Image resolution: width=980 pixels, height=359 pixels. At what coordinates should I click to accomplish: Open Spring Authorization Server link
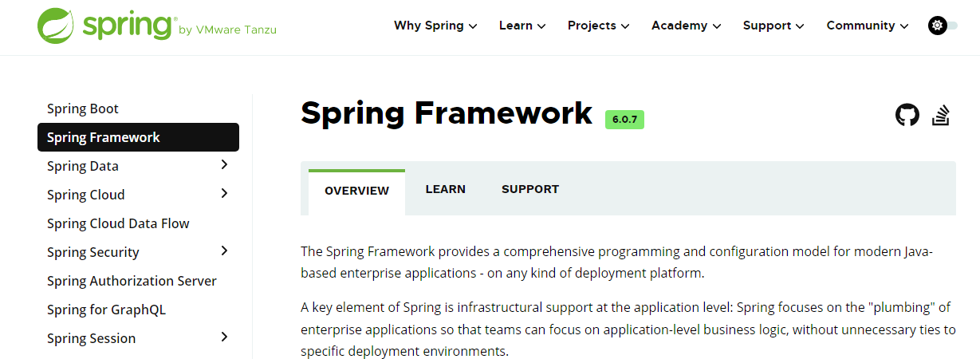pyautogui.click(x=132, y=281)
